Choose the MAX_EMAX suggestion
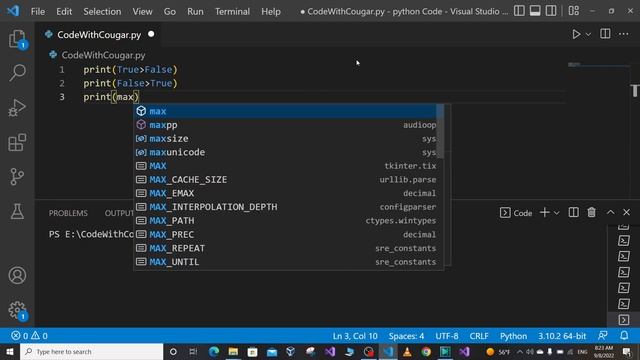Image resolution: width=640 pixels, height=360 pixels. 285,193
